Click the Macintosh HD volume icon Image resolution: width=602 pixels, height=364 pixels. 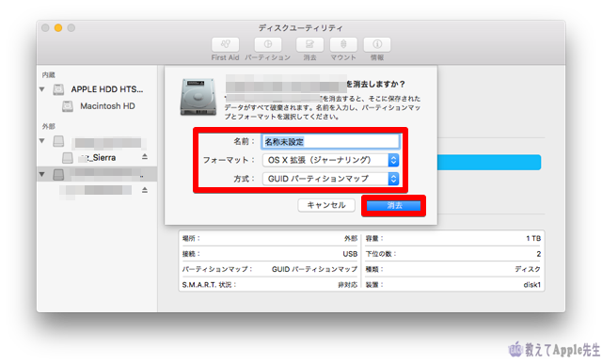[x=68, y=106]
